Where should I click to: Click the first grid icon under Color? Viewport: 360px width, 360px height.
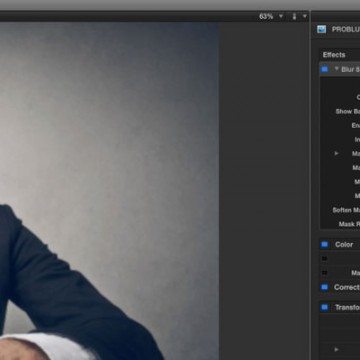tap(324, 259)
